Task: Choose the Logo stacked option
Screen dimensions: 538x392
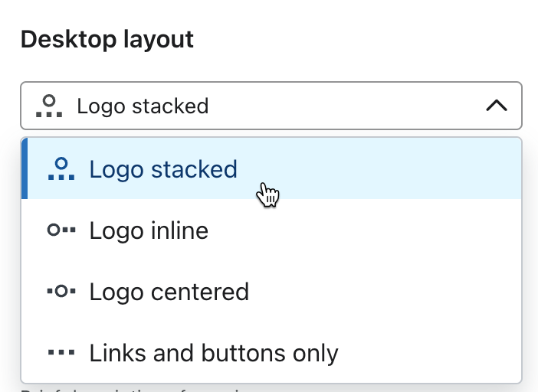Action: 271,168
